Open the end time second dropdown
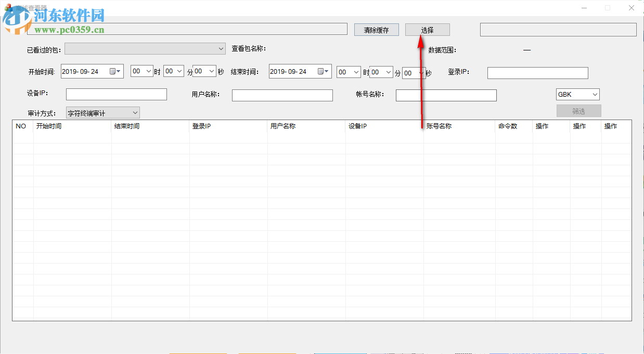The height and width of the screenshot is (354, 644). point(414,73)
